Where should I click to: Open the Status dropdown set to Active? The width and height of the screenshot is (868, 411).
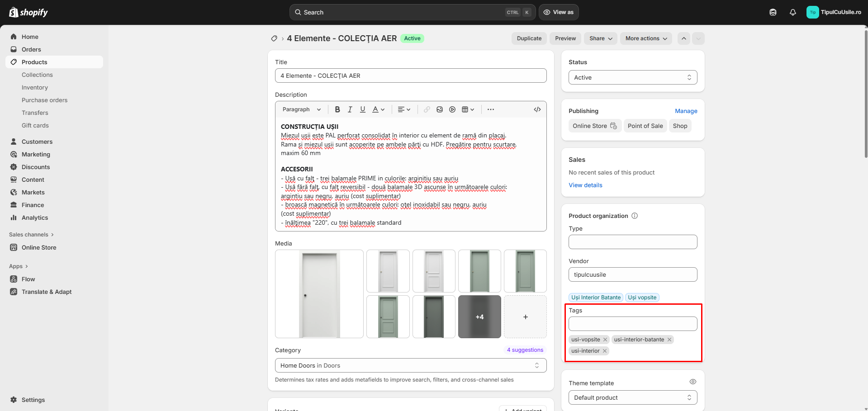tap(632, 77)
